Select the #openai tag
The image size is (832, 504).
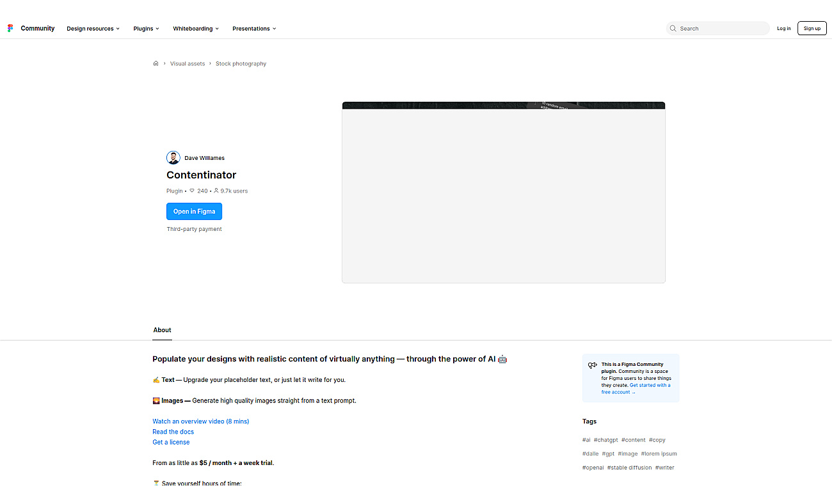[x=593, y=468]
